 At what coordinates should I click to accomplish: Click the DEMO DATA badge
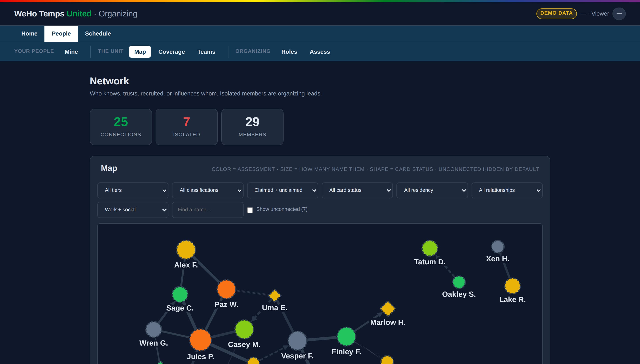click(556, 14)
